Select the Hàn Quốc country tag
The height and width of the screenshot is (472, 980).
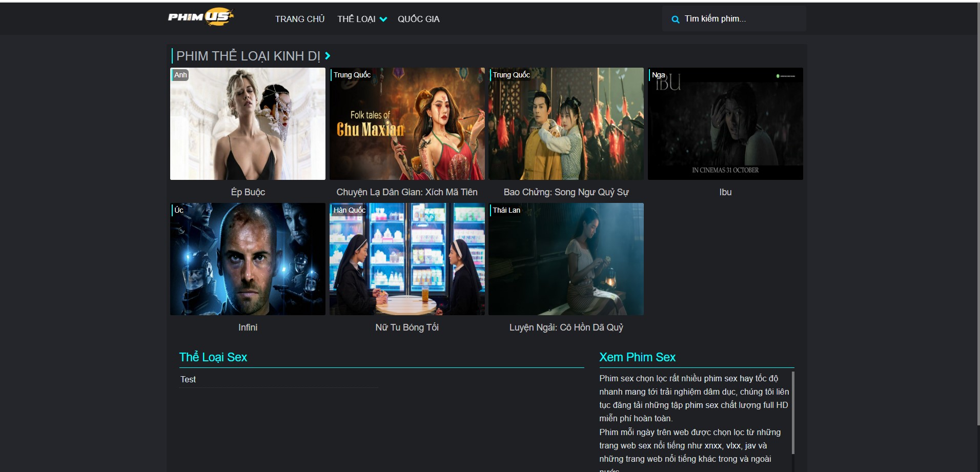pyautogui.click(x=349, y=210)
